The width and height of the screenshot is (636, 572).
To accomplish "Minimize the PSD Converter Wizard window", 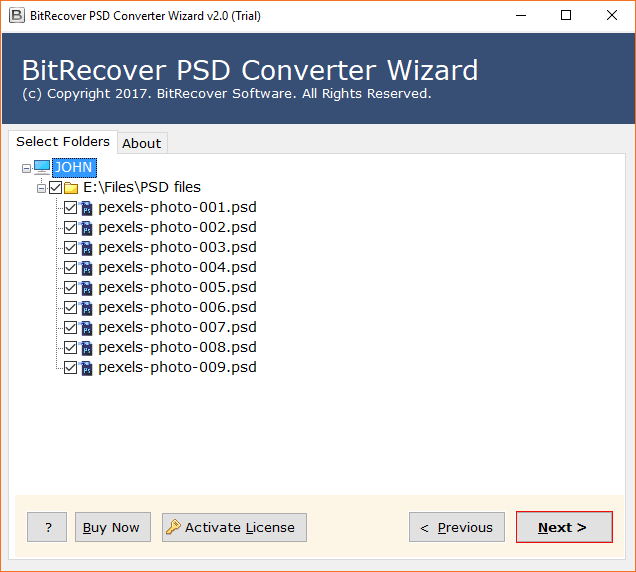I will pyautogui.click(x=521, y=15).
